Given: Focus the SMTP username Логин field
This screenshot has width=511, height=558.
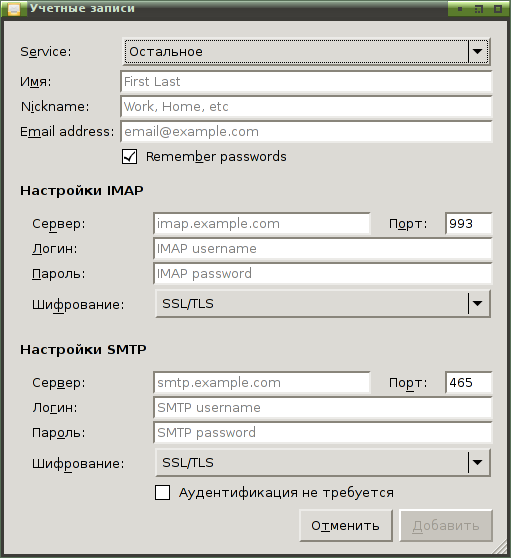Looking at the screenshot, I should [x=323, y=407].
